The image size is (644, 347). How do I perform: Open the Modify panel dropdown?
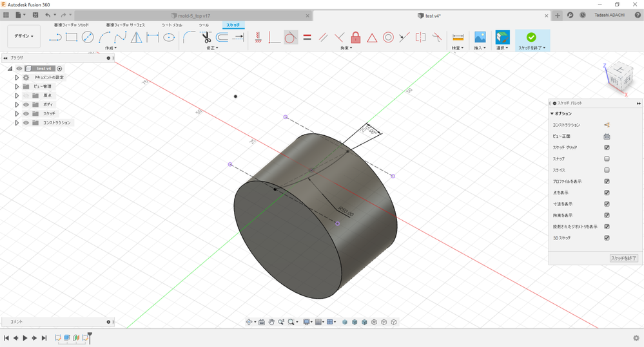pyautogui.click(x=212, y=48)
